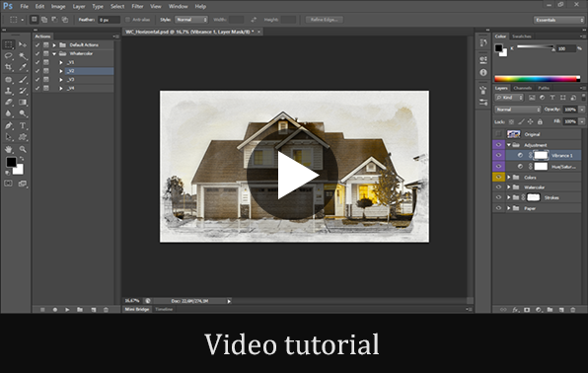Select the Dodge tool

pos(23,113)
